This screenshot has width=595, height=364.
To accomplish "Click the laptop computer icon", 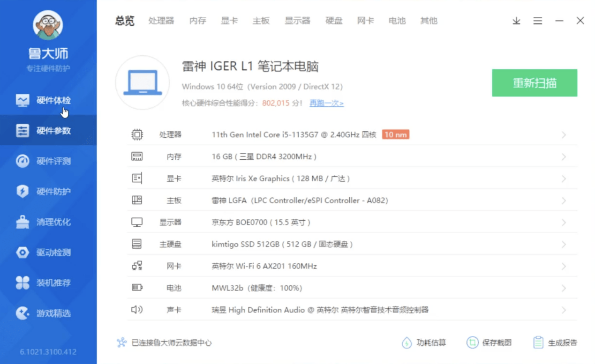I will (143, 82).
